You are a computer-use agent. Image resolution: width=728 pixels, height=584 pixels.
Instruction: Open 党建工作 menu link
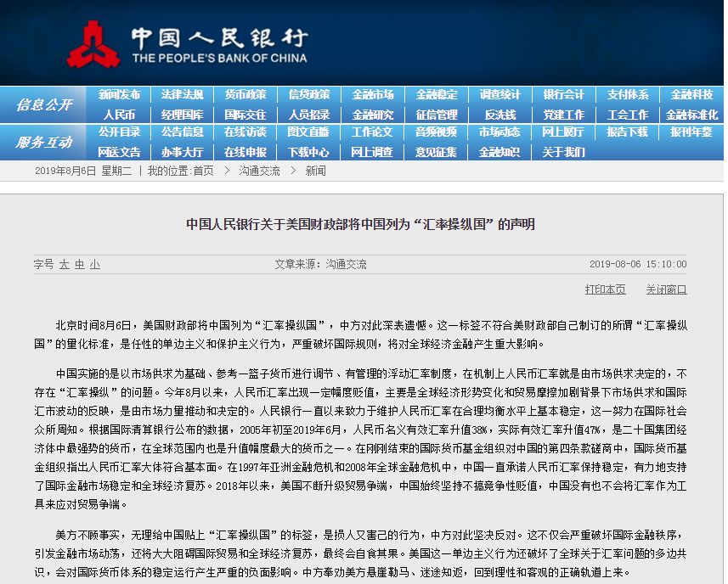pos(564,115)
